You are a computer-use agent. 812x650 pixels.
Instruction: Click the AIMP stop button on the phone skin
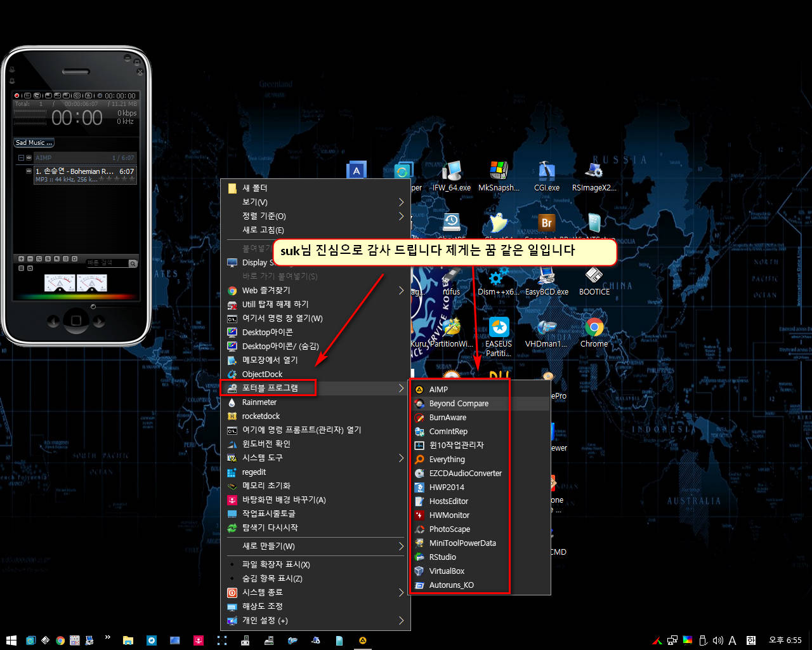point(76,321)
